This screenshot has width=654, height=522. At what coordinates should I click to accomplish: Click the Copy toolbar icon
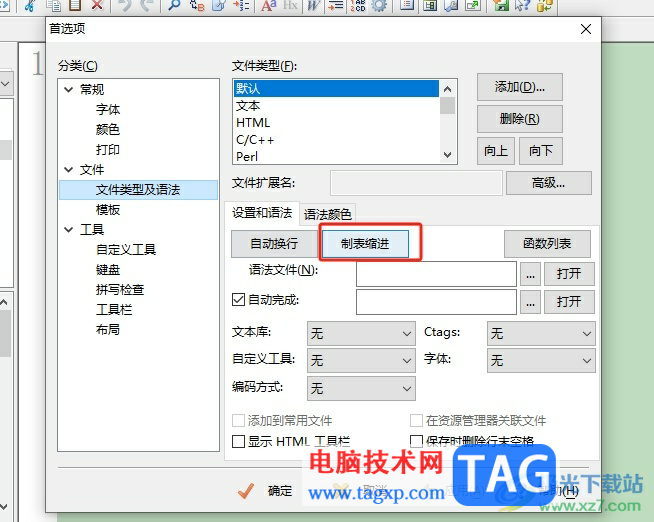click(x=53, y=5)
